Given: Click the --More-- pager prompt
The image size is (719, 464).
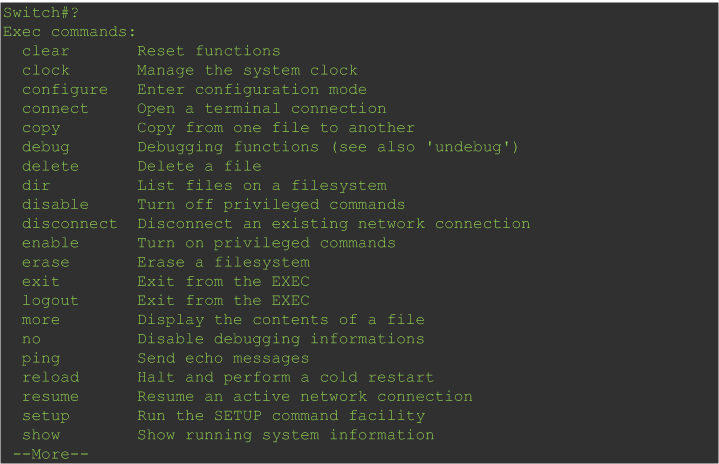Looking at the screenshot, I should coord(50,454).
